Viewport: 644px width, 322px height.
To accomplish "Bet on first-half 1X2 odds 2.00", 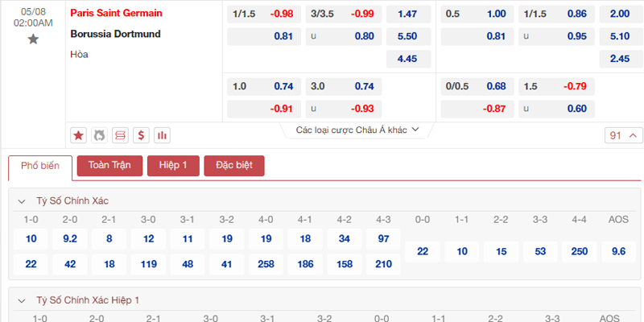I will click(621, 14).
